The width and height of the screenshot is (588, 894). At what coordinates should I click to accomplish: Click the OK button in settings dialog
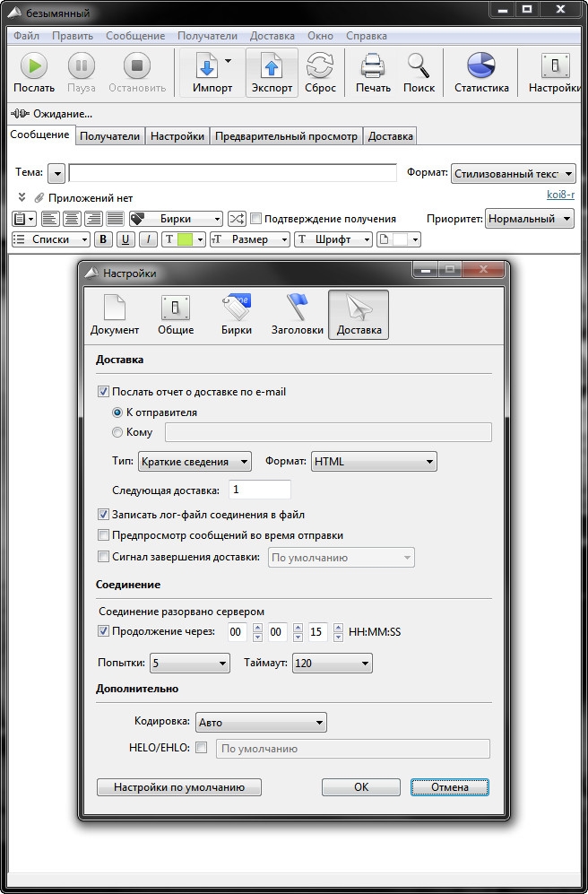(360, 787)
